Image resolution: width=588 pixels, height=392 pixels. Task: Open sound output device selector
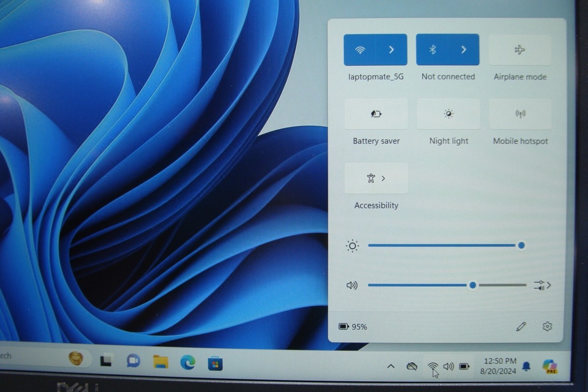click(542, 285)
